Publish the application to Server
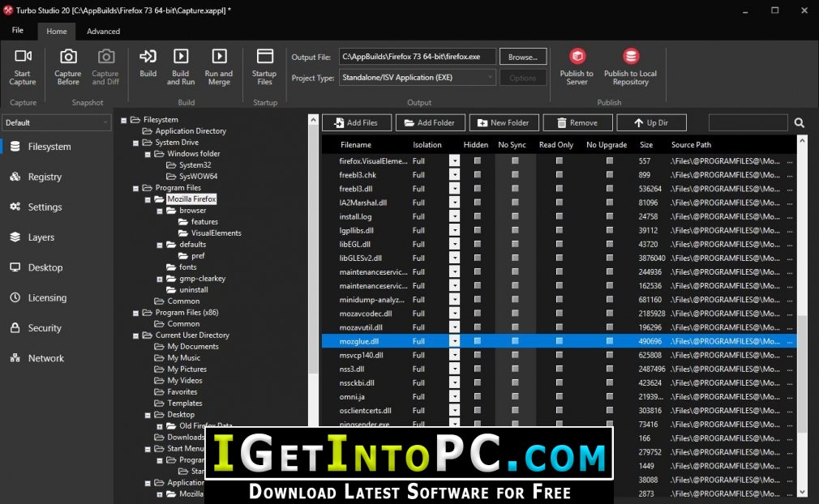Viewport: 819px width, 504px height. click(577, 66)
